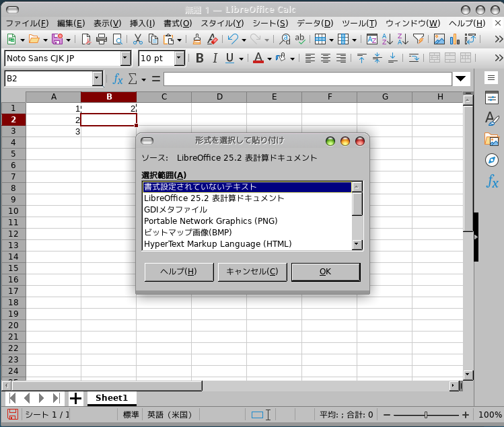Select Portable Network Graphics (PNG) entry

[247, 221]
